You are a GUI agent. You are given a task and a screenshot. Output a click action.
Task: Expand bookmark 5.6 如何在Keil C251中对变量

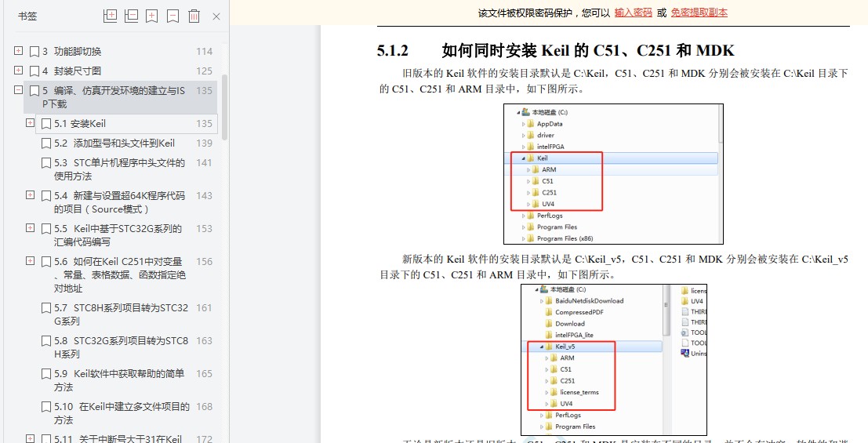pyautogui.click(x=30, y=260)
